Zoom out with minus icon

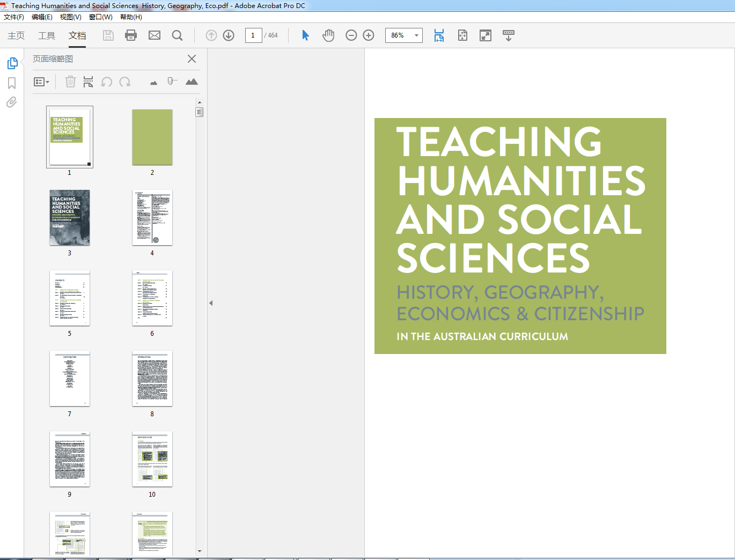351,35
